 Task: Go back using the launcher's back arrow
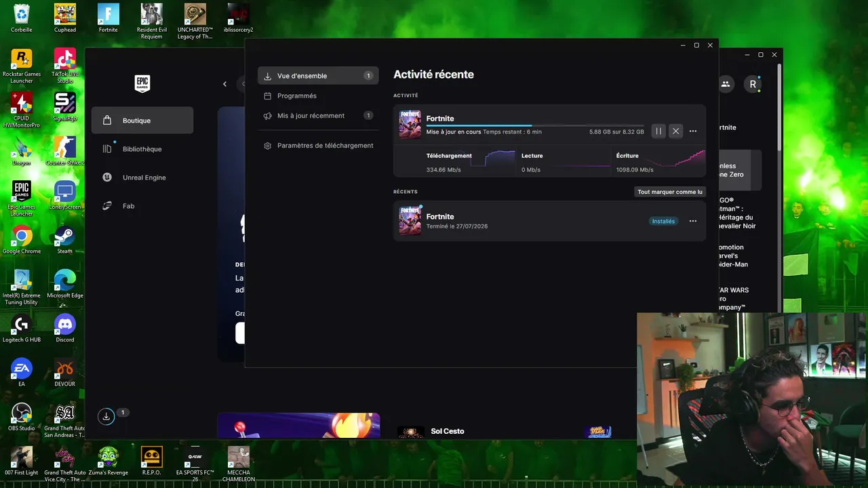[x=225, y=84]
